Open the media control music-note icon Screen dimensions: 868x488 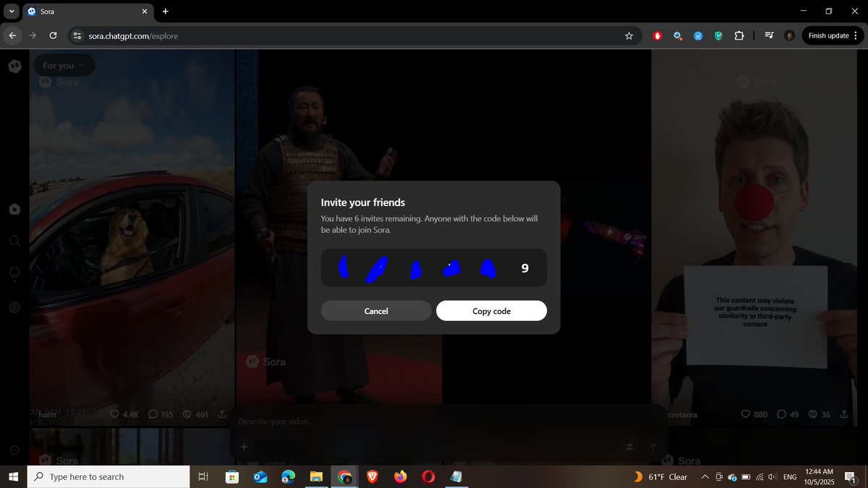coord(770,35)
